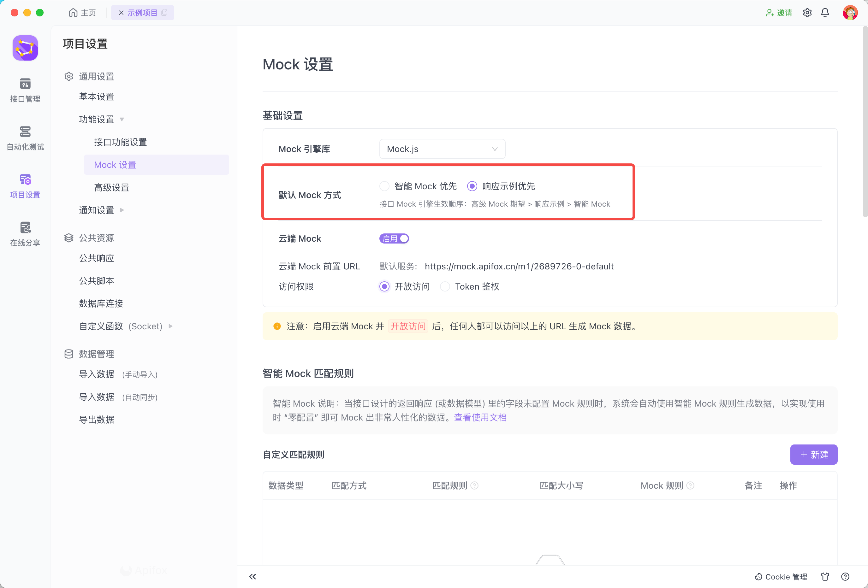The height and width of the screenshot is (588, 868).
Task: Click the help question icon bottom-right
Action: (845, 576)
